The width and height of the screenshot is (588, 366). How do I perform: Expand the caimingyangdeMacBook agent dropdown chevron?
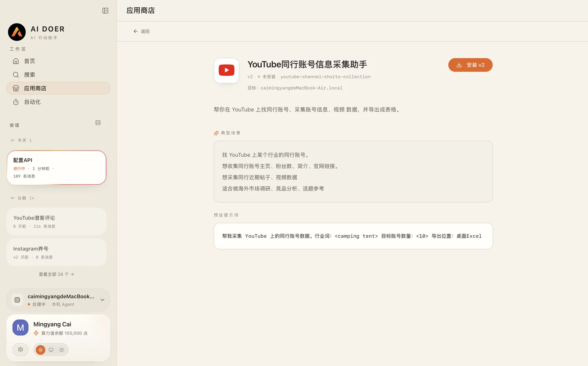[x=102, y=300]
